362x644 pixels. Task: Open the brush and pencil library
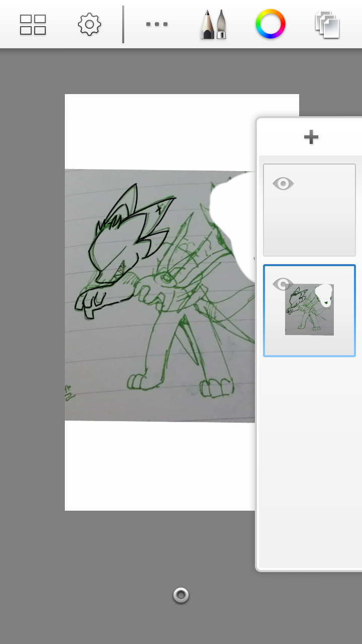[214, 24]
